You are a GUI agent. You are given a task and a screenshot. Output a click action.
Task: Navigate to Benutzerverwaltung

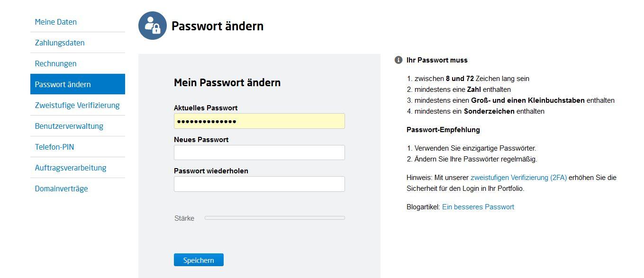click(x=69, y=126)
